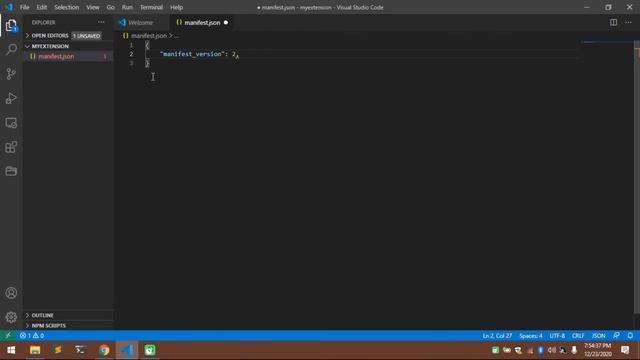Viewport: 640px width, 360px height.
Task: Open the Run menu
Action: [127, 7]
